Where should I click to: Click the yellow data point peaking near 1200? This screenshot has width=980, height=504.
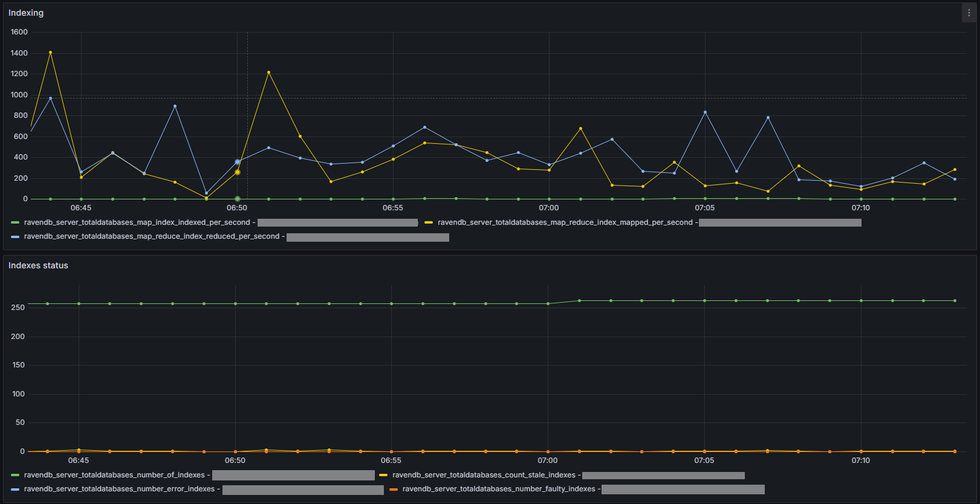[x=268, y=73]
